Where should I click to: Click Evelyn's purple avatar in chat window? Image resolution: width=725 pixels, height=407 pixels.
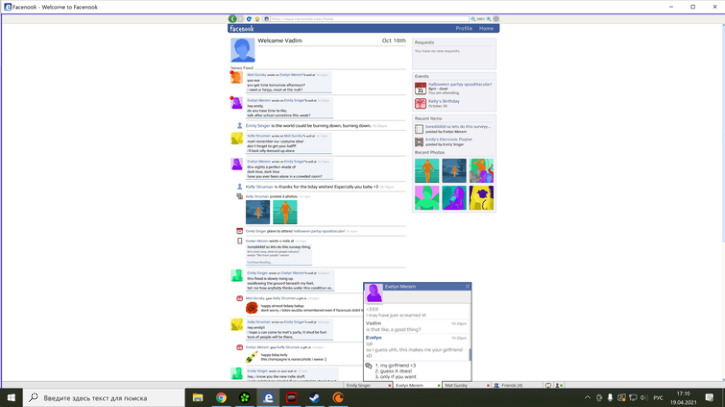click(374, 293)
